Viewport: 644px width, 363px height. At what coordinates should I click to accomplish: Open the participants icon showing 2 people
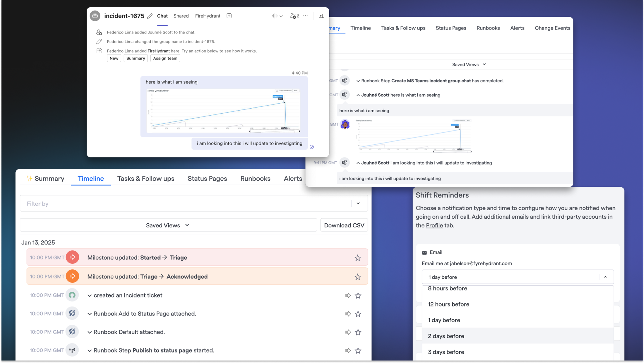pyautogui.click(x=294, y=16)
